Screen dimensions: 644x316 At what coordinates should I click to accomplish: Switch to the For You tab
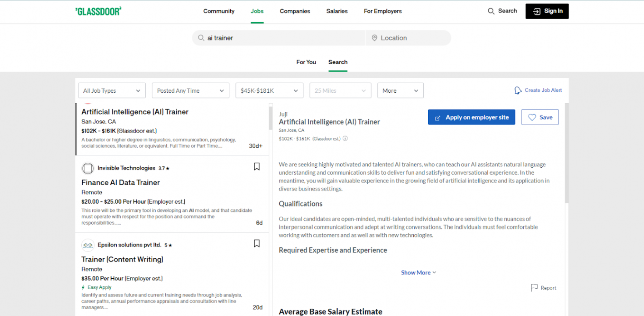tap(306, 62)
